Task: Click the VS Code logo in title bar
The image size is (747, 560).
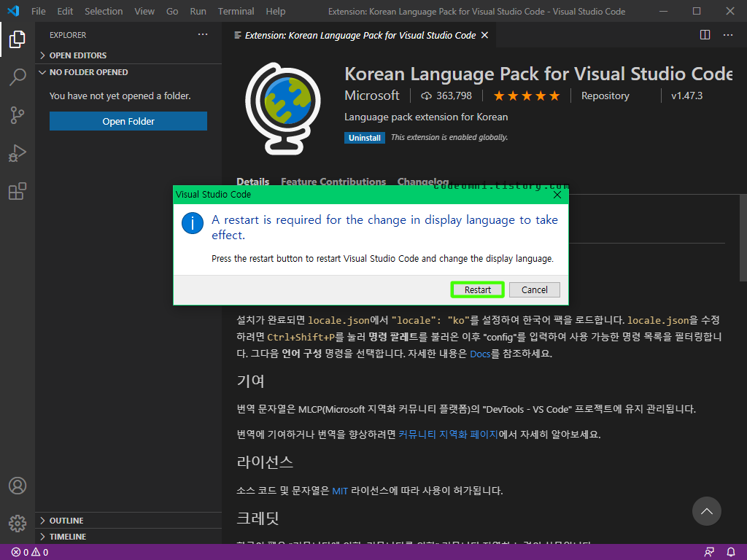Action: [13, 11]
